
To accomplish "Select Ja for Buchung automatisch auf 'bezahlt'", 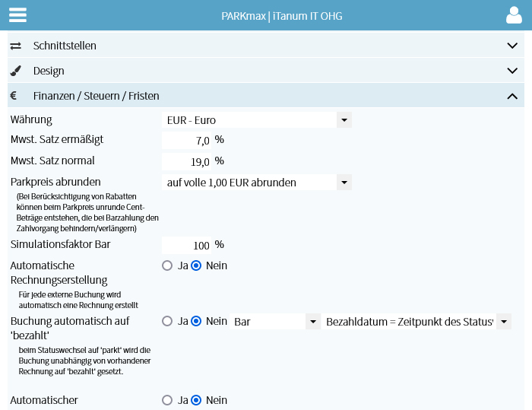I will coord(167,321).
